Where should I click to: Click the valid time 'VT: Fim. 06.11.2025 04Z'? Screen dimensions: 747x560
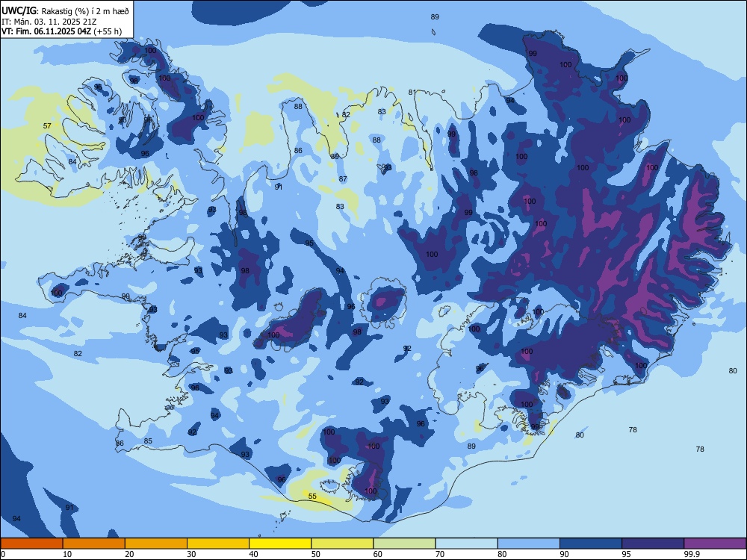[46, 31]
